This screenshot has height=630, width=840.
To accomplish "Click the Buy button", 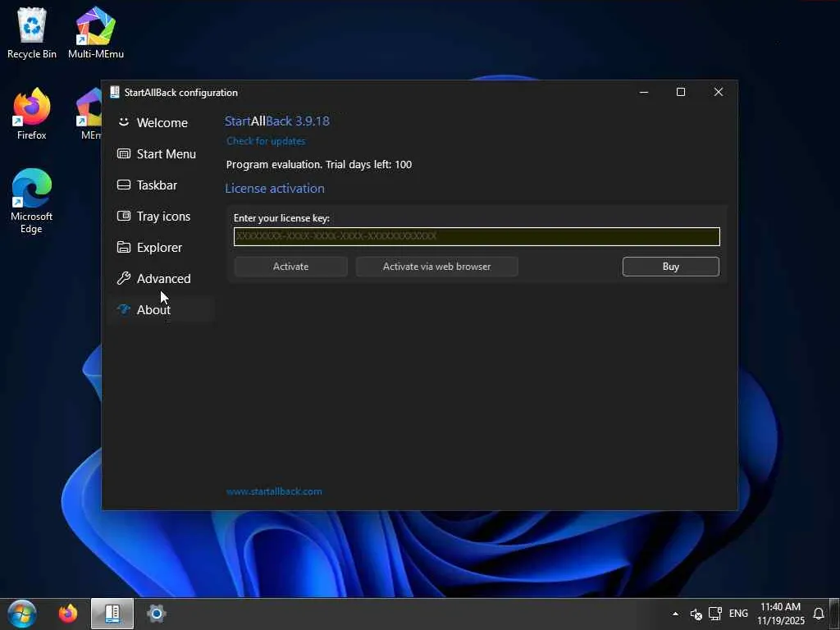I will point(671,267).
